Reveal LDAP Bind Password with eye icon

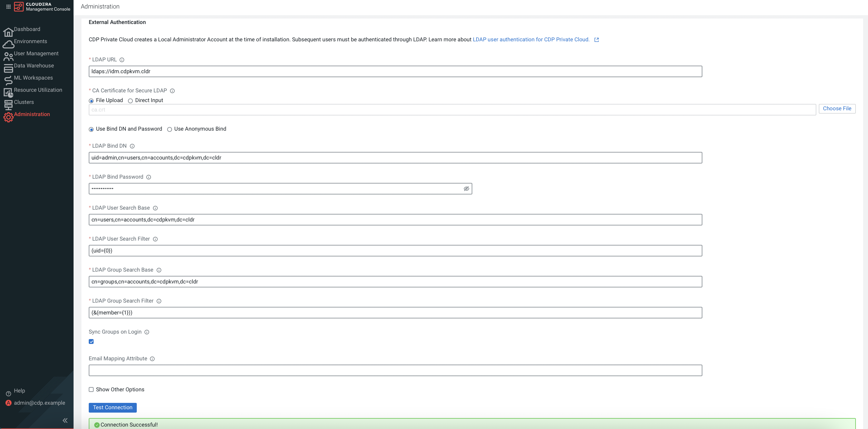466,189
